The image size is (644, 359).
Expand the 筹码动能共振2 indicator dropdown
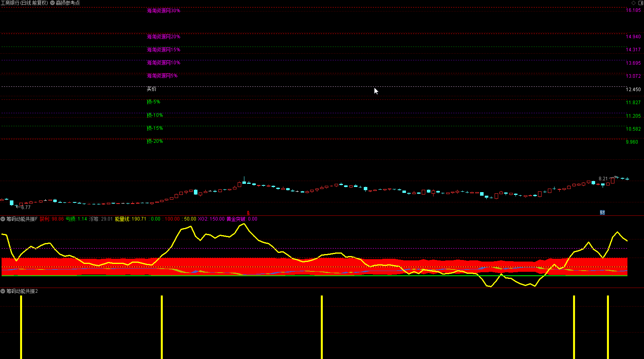pos(3,291)
